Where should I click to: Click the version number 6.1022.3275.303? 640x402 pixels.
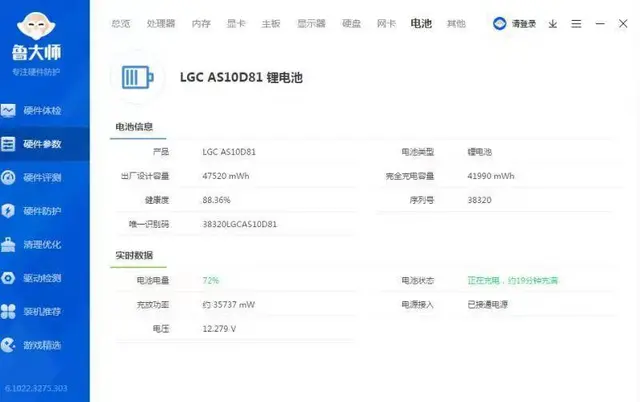(x=36, y=388)
